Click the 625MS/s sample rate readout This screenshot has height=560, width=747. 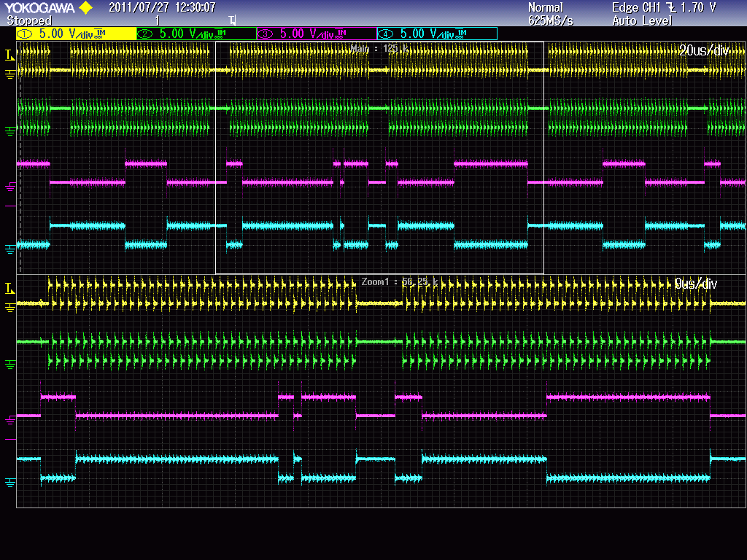click(551, 20)
